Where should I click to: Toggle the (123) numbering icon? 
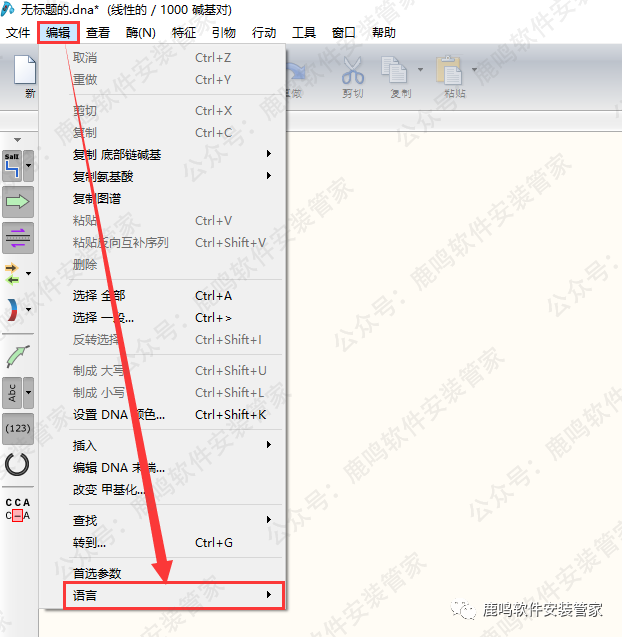coord(18,429)
